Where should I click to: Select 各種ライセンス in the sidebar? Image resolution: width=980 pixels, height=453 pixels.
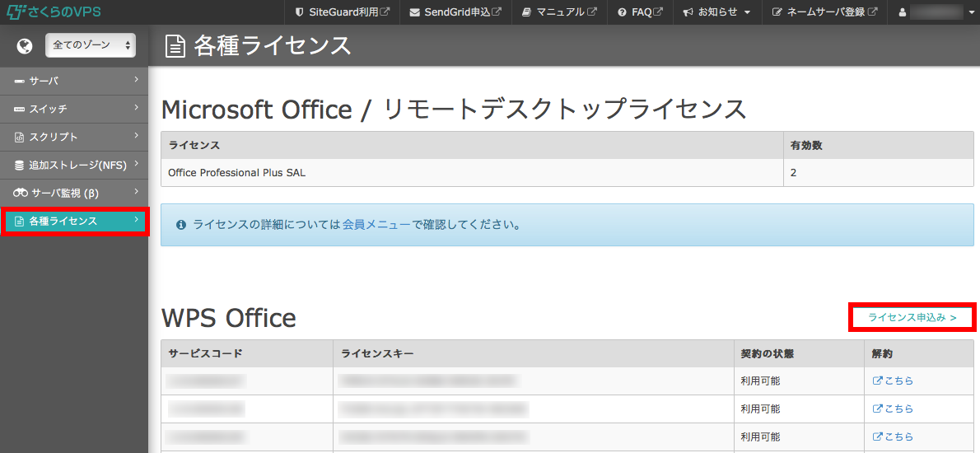[74, 222]
